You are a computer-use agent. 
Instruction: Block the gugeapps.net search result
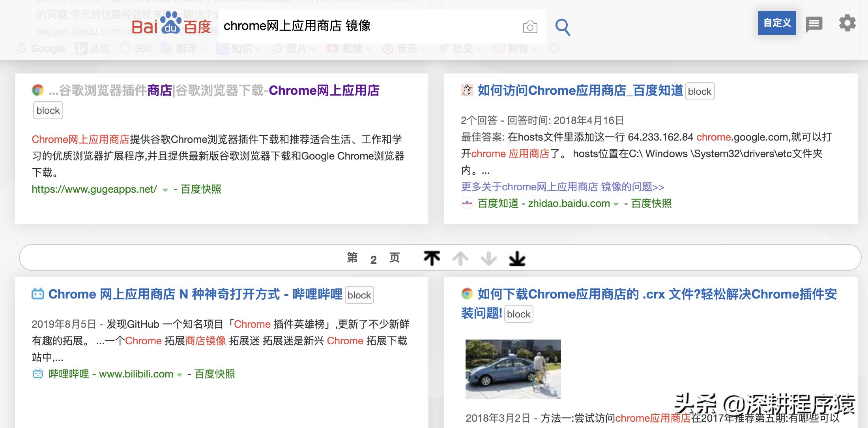(47, 110)
